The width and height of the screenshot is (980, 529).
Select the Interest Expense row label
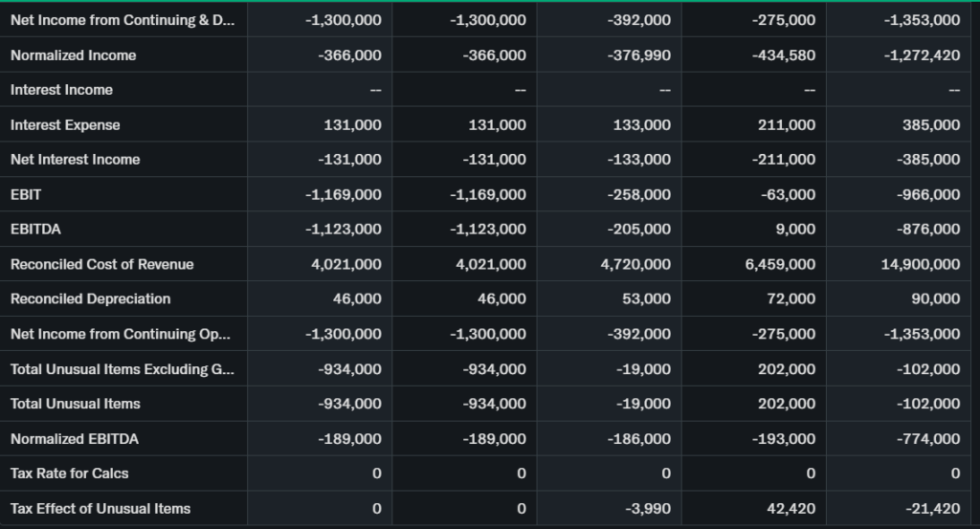pyautogui.click(x=65, y=125)
